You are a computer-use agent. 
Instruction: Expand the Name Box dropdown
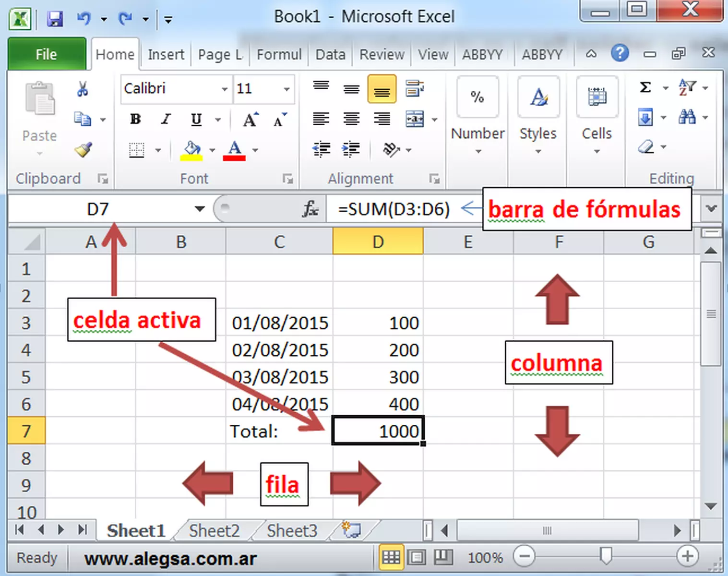click(199, 209)
